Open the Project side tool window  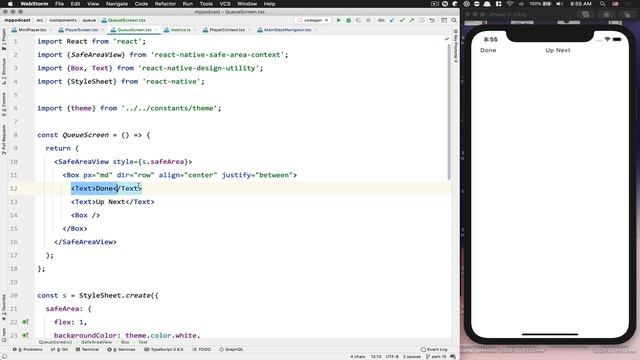pyautogui.click(x=4, y=39)
